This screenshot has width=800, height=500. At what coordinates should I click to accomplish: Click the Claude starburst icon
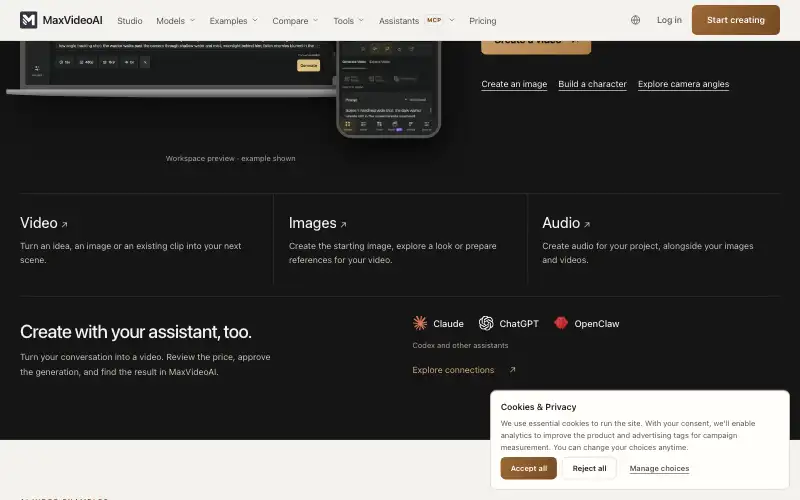point(420,323)
